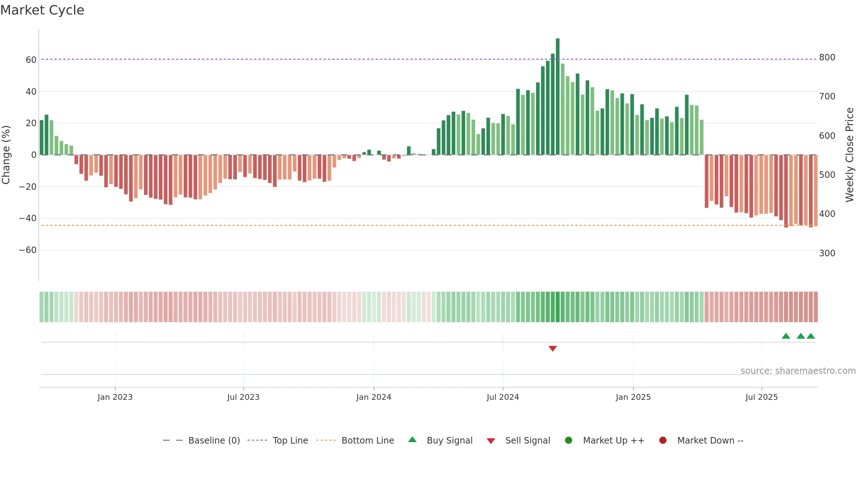The height and width of the screenshot is (488, 868).
Task: Click the 700 tick on the right price axis
Action: pyautogui.click(x=827, y=97)
